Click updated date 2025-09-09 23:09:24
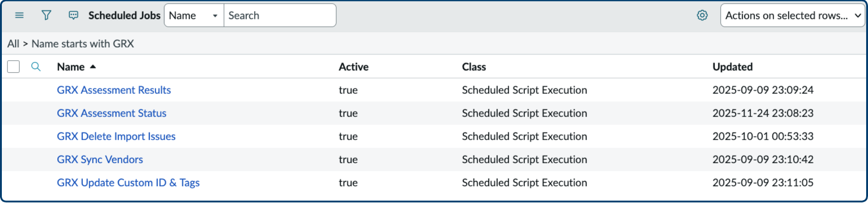Screen dimensions: 868x203 pyautogui.click(x=763, y=90)
